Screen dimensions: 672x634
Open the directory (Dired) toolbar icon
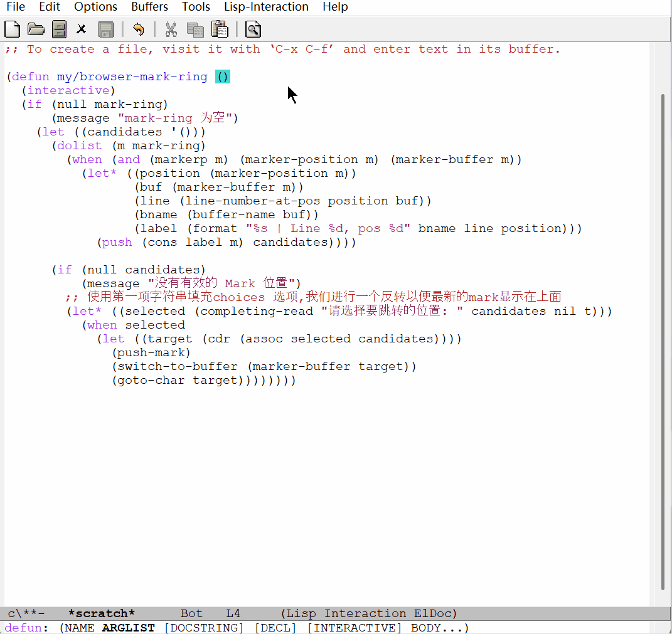tap(59, 29)
